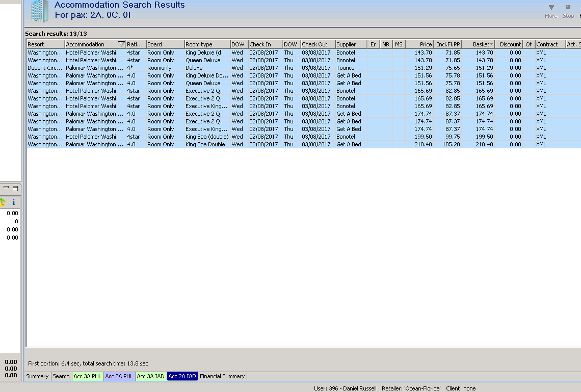Click the MS column header
Image resolution: width=581 pixels, height=392 pixels.
click(x=399, y=44)
